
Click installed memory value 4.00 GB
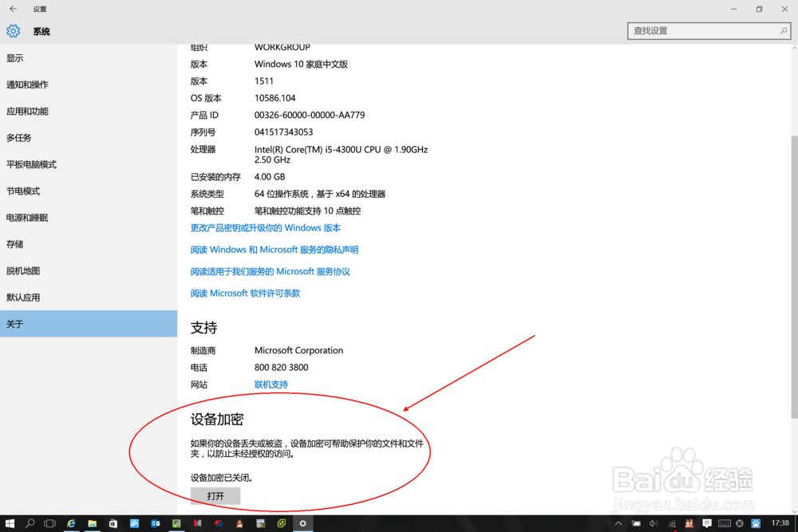(x=270, y=176)
